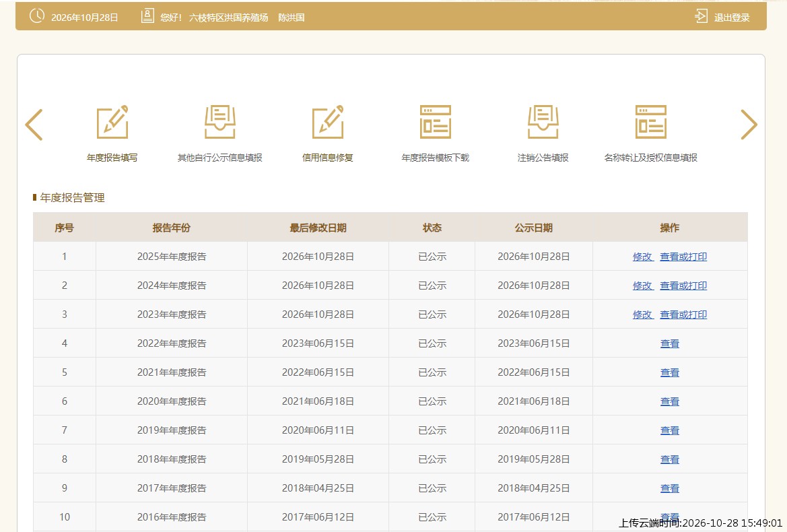Open the 注销公告填报 icon
787x532 pixels.
click(543, 122)
